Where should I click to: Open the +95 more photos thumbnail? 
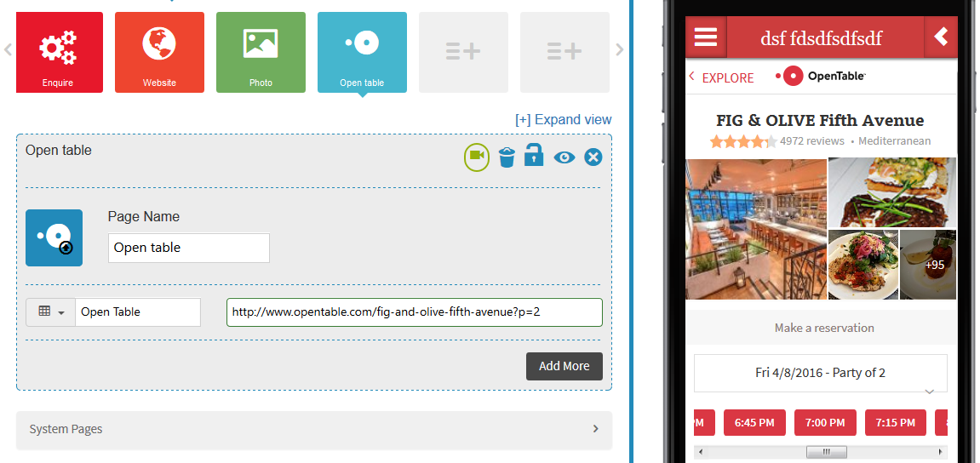coord(928,265)
